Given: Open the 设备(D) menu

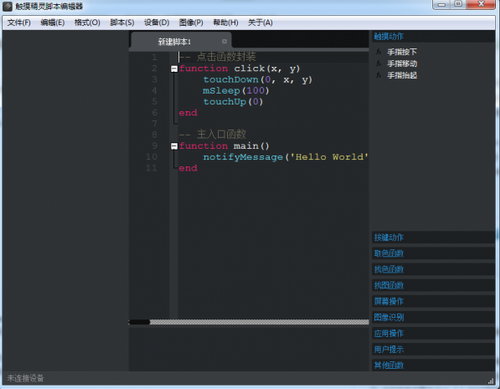Looking at the screenshot, I should (x=157, y=23).
